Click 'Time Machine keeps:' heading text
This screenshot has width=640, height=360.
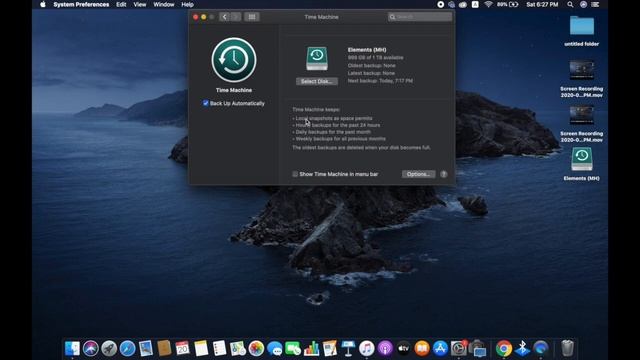coord(316,109)
